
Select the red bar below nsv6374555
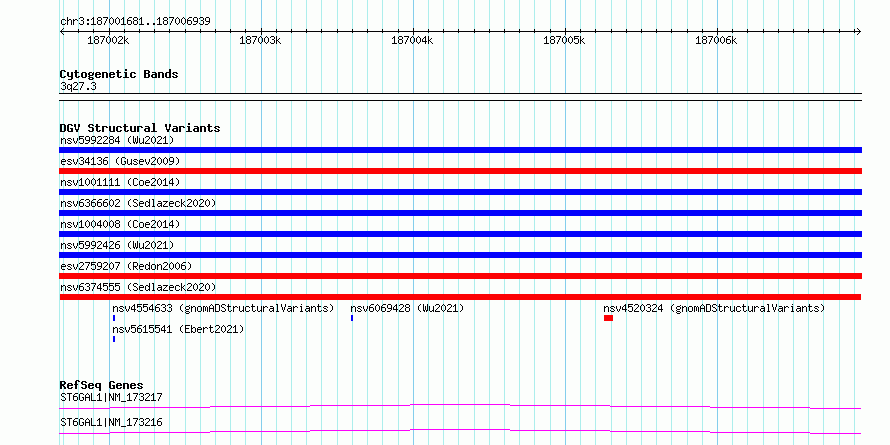point(460,297)
